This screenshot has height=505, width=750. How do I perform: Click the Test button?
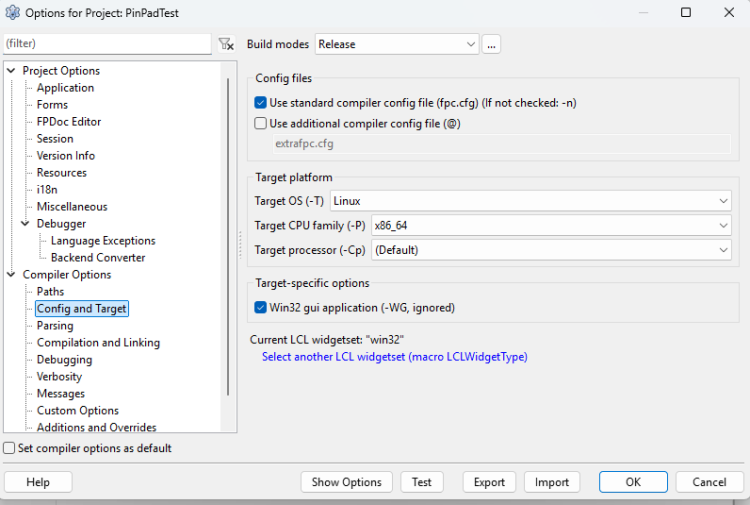tap(421, 482)
